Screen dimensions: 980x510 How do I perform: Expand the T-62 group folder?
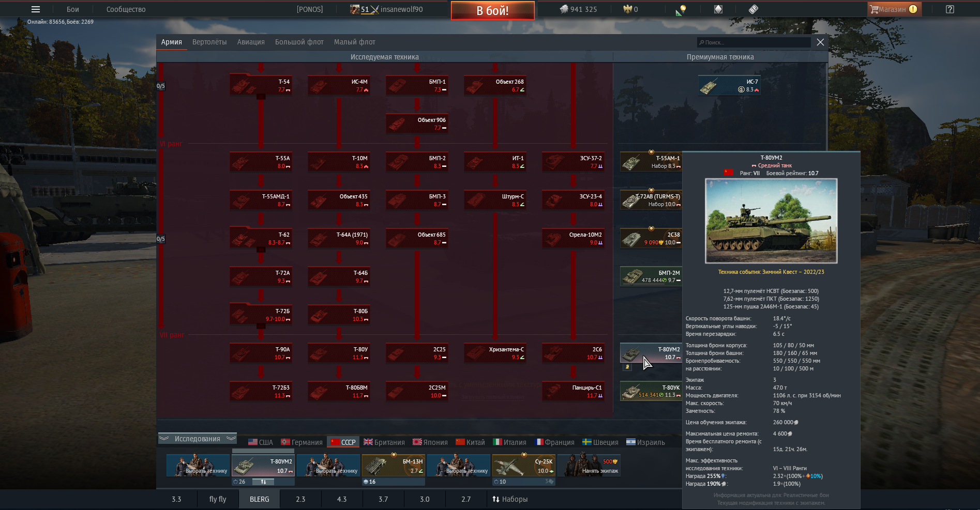[261, 250]
